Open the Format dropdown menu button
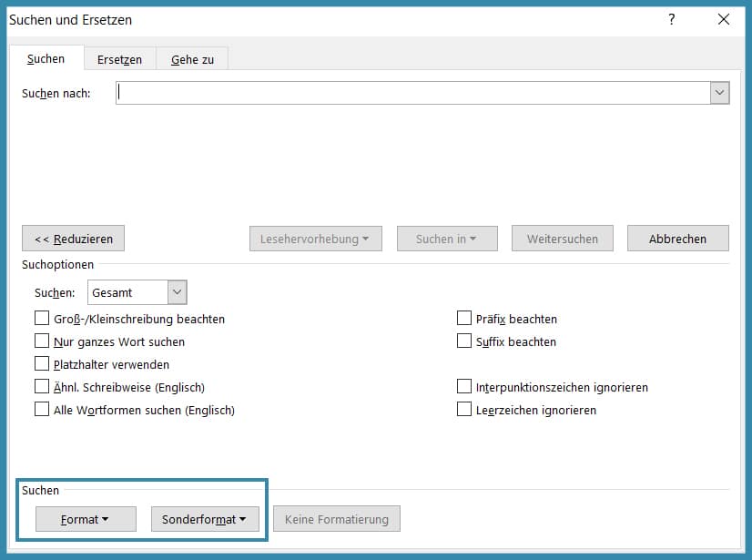 (x=86, y=519)
